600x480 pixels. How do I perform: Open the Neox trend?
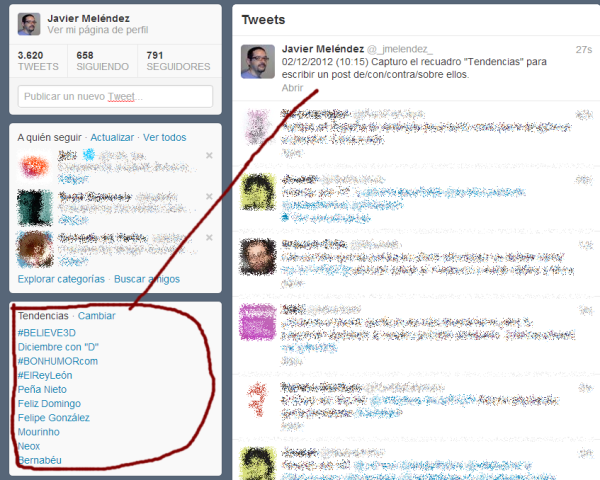pos(29,446)
